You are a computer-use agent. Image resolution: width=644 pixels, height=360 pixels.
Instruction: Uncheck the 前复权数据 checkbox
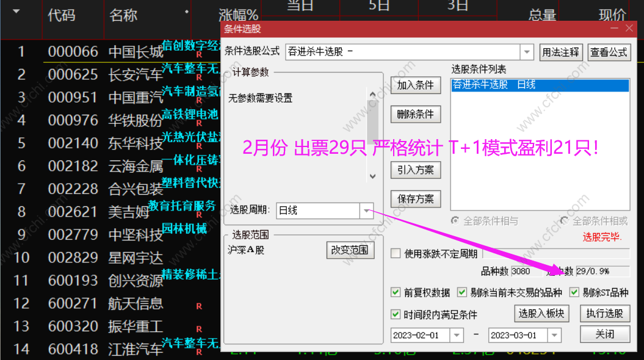click(396, 292)
